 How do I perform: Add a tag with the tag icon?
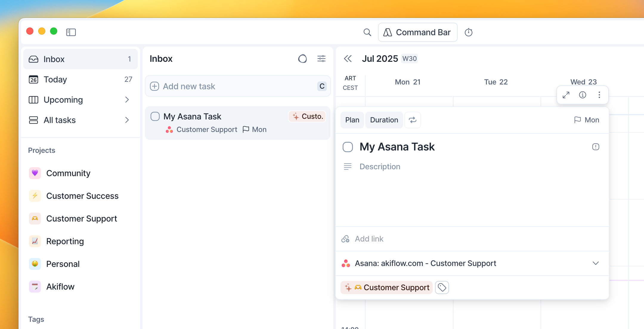[442, 288]
